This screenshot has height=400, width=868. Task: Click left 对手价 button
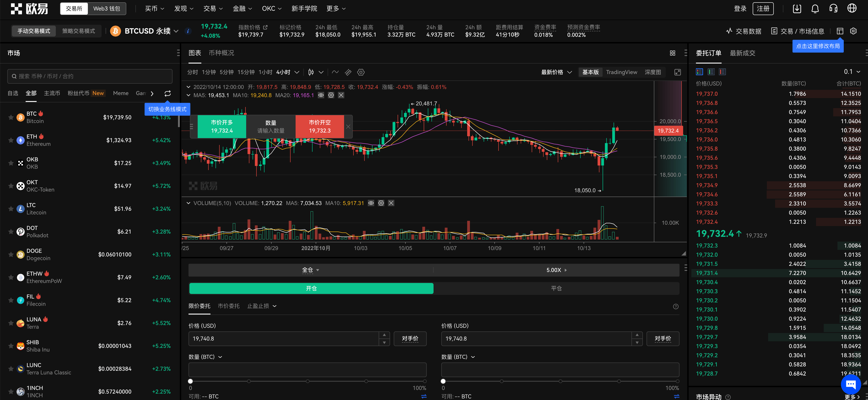coord(410,339)
